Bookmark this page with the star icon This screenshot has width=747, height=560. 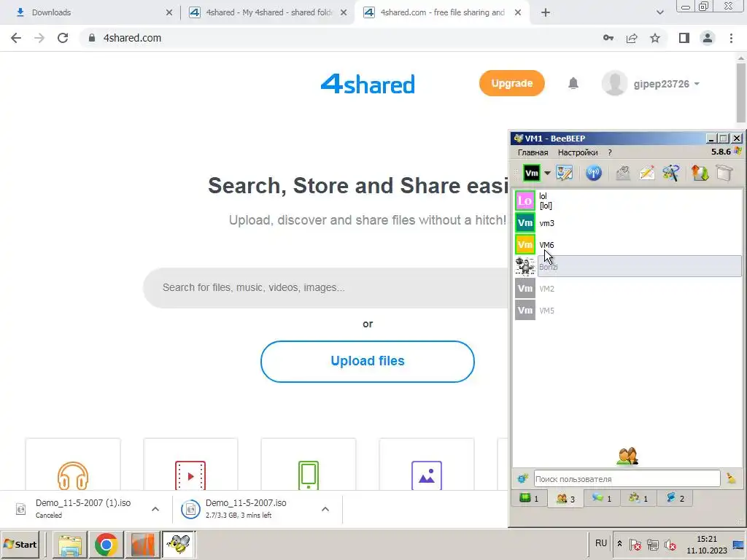coord(655,38)
